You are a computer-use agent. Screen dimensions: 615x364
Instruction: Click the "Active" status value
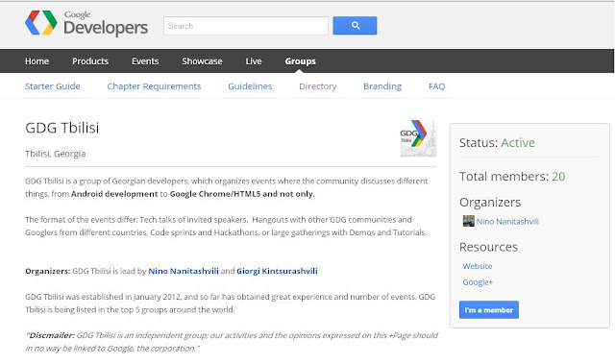[x=518, y=142]
